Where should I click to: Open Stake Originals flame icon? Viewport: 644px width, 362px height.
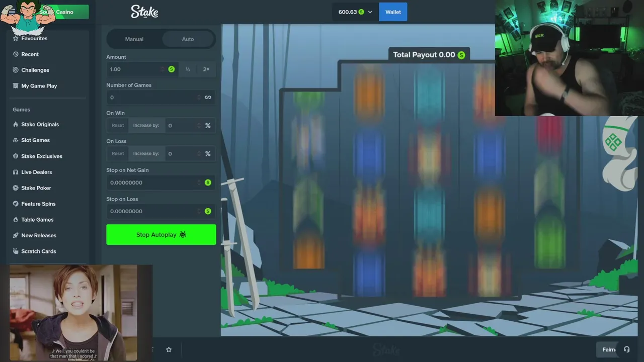(16, 125)
